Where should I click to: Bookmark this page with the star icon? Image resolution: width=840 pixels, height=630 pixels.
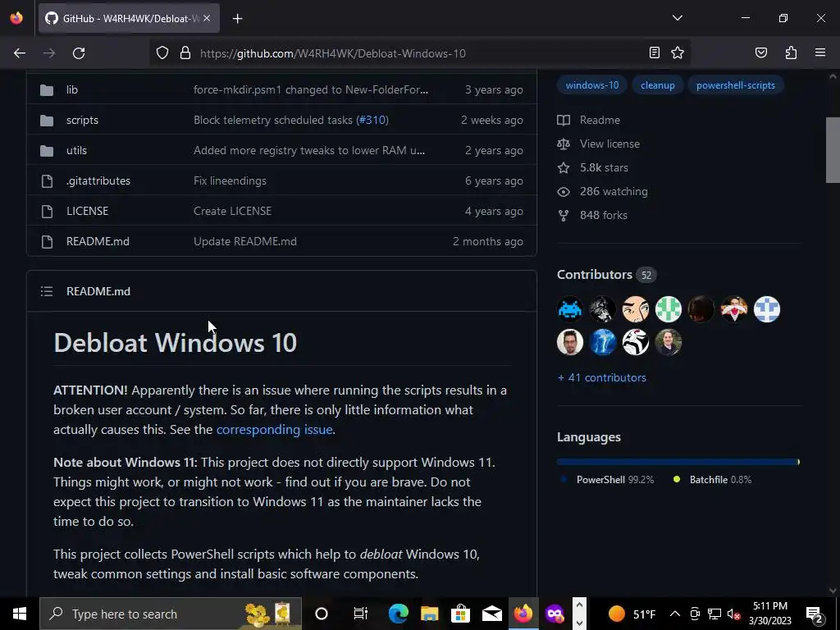pyautogui.click(x=678, y=52)
